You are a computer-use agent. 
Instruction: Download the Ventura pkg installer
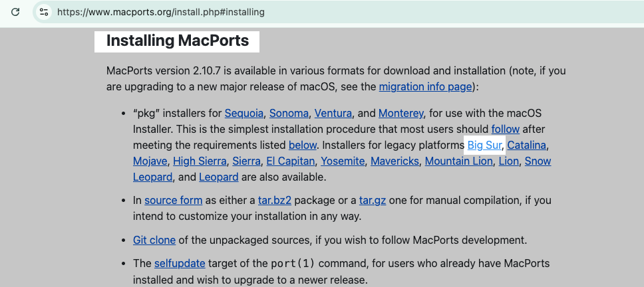333,113
